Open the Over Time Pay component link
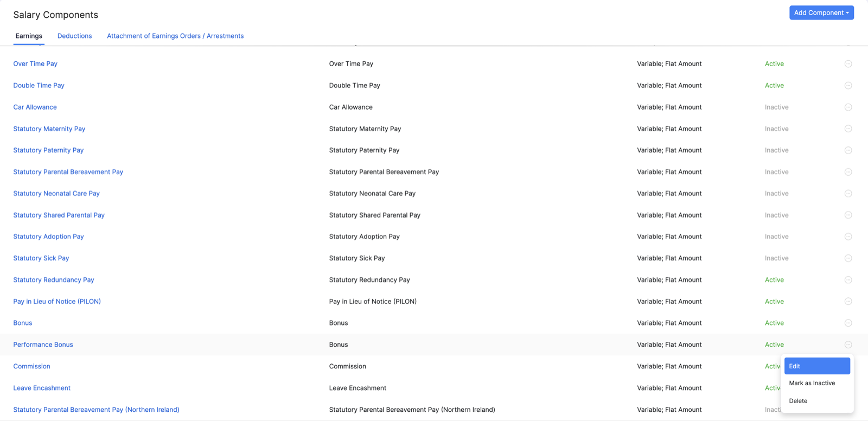868x421 pixels. pos(35,64)
